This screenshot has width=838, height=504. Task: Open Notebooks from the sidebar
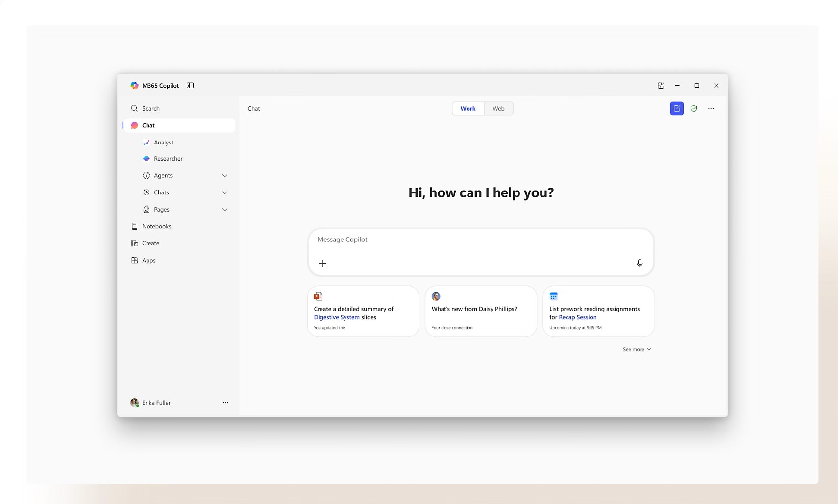(156, 226)
